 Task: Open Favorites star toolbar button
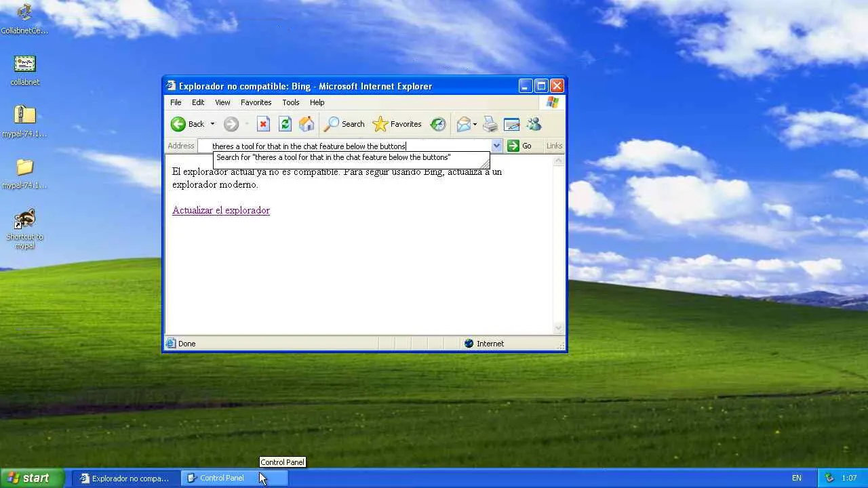pos(397,124)
